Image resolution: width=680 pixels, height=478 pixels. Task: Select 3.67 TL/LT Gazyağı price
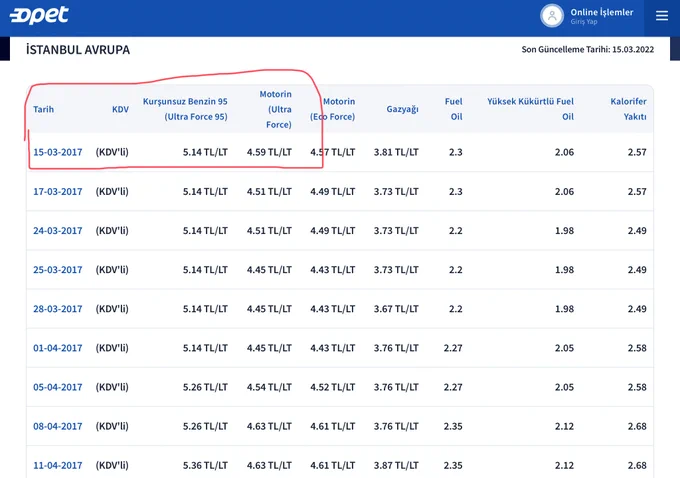pyautogui.click(x=396, y=309)
